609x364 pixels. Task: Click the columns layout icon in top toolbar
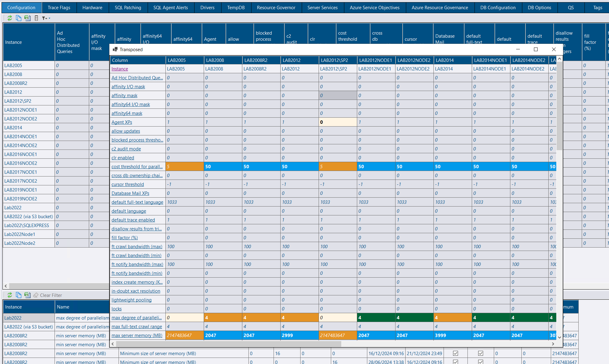tap(36, 18)
